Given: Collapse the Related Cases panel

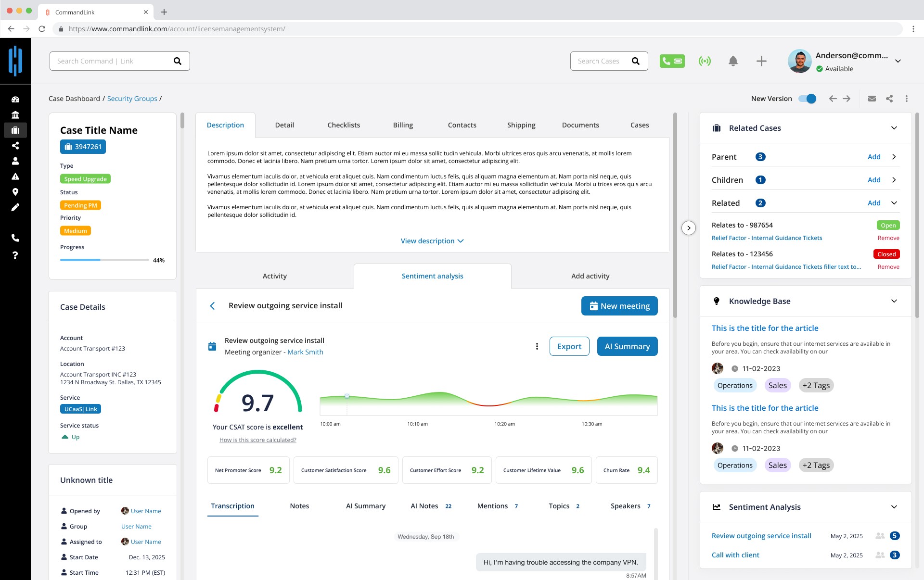Looking at the screenshot, I should (894, 128).
